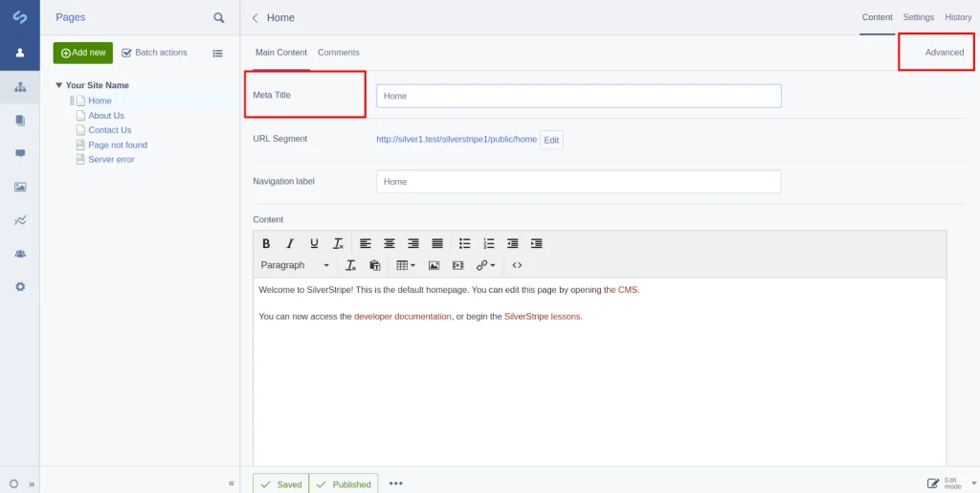The width and height of the screenshot is (980, 493).
Task: Clear formatting icon beside Paragraph dropdown
Action: pos(351,265)
